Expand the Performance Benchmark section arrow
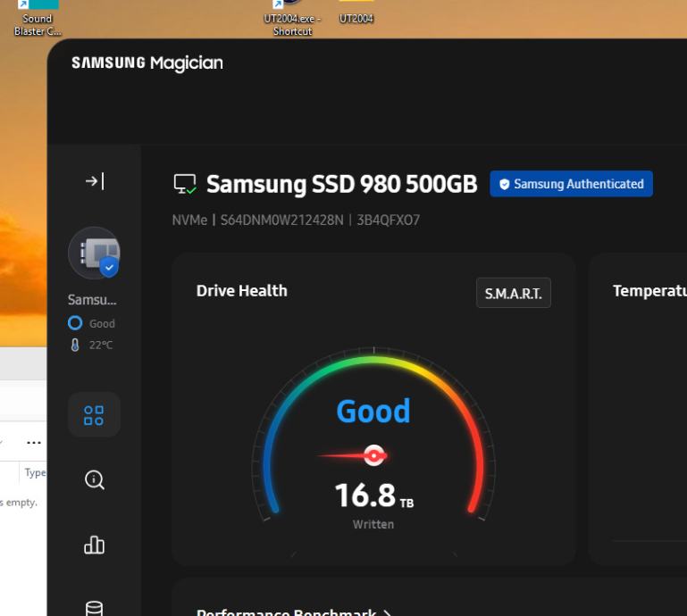 tap(388, 612)
